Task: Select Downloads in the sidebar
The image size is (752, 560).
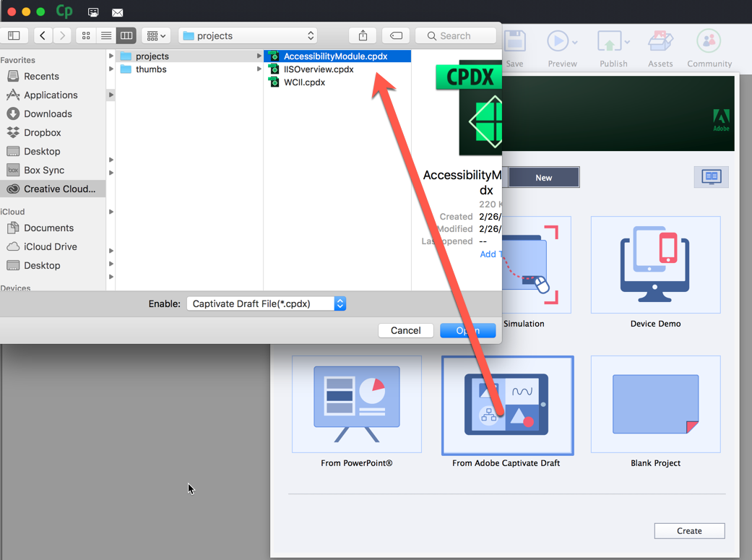Action: pyautogui.click(x=53, y=113)
